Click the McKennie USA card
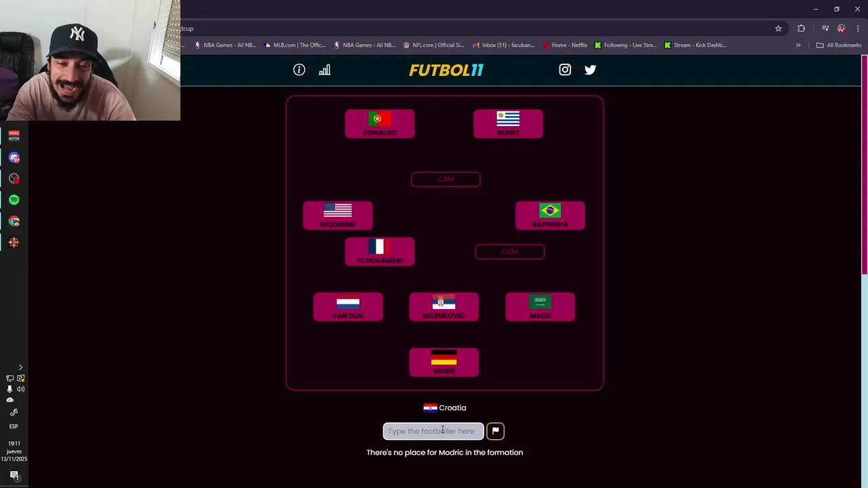Image resolution: width=868 pixels, height=488 pixels. coord(338,216)
